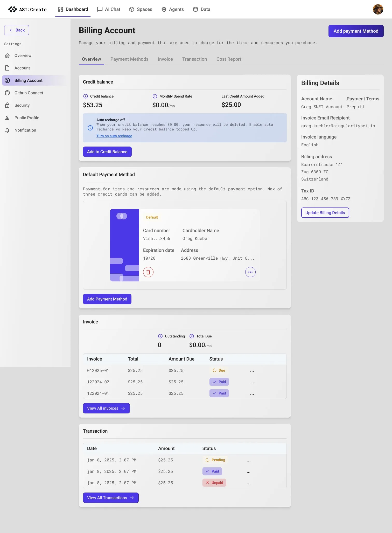Screen dimensions: 392x533
Task: Click the credit balance amount $53.25
Action: coord(93,105)
